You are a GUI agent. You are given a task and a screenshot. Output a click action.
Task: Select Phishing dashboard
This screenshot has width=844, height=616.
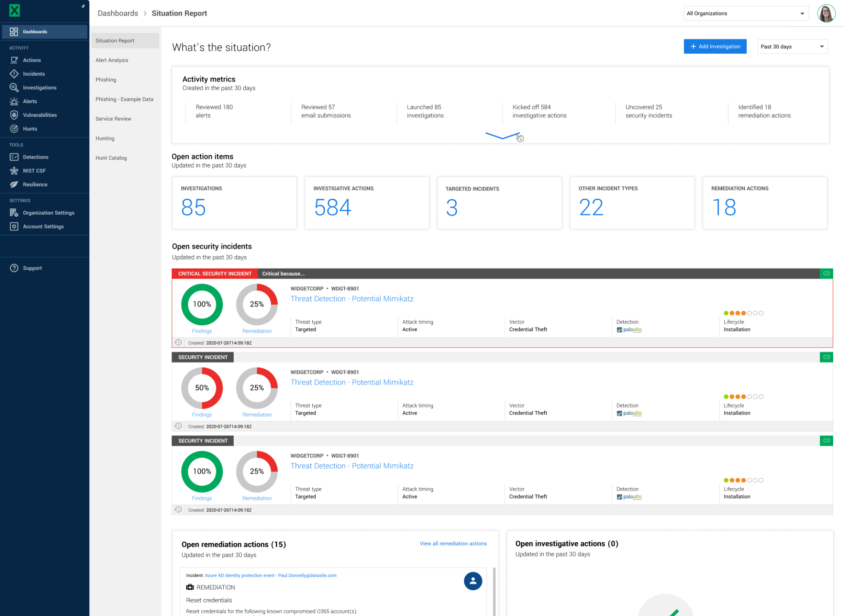coord(106,79)
